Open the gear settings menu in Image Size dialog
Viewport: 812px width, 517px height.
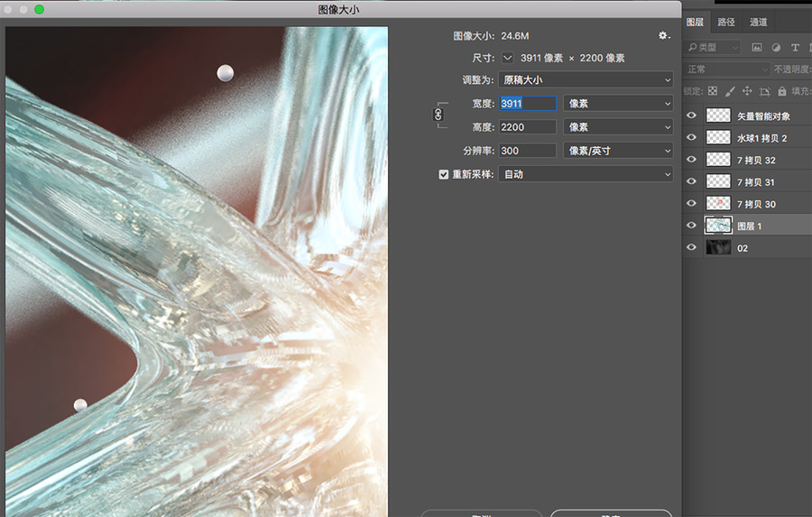pos(664,36)
